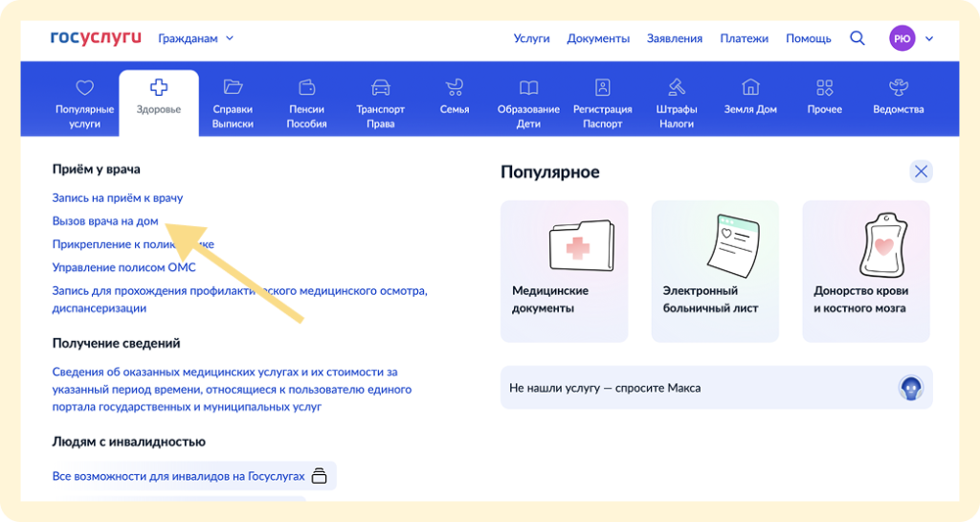Select the Здоровье cross icon tab

coord(159,102)
